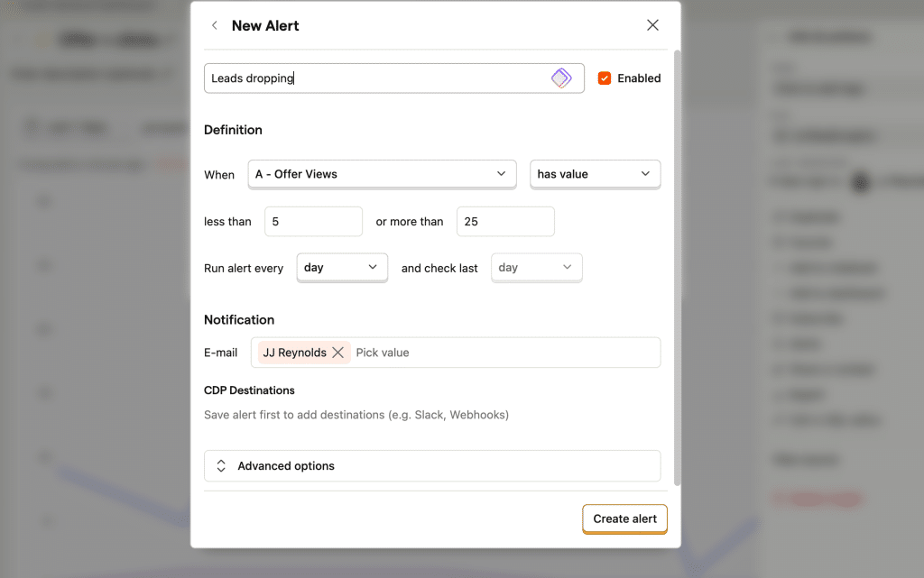Click the back arrow beside New Alert

point(214,25)
